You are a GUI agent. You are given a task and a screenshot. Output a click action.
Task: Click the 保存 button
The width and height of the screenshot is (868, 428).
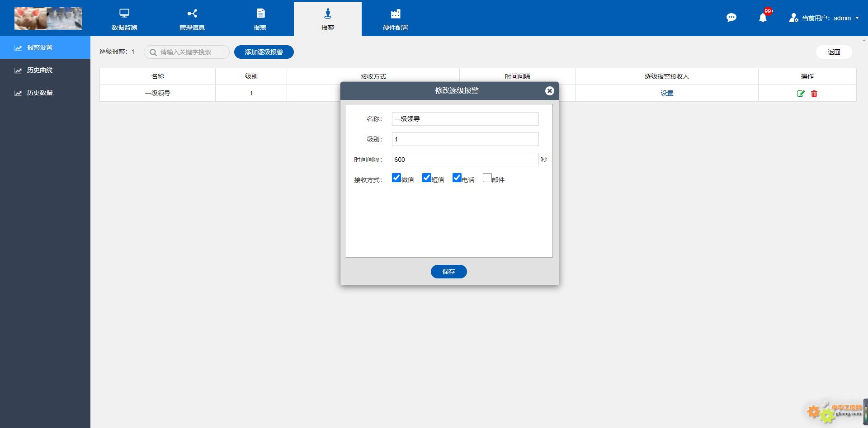448,272
